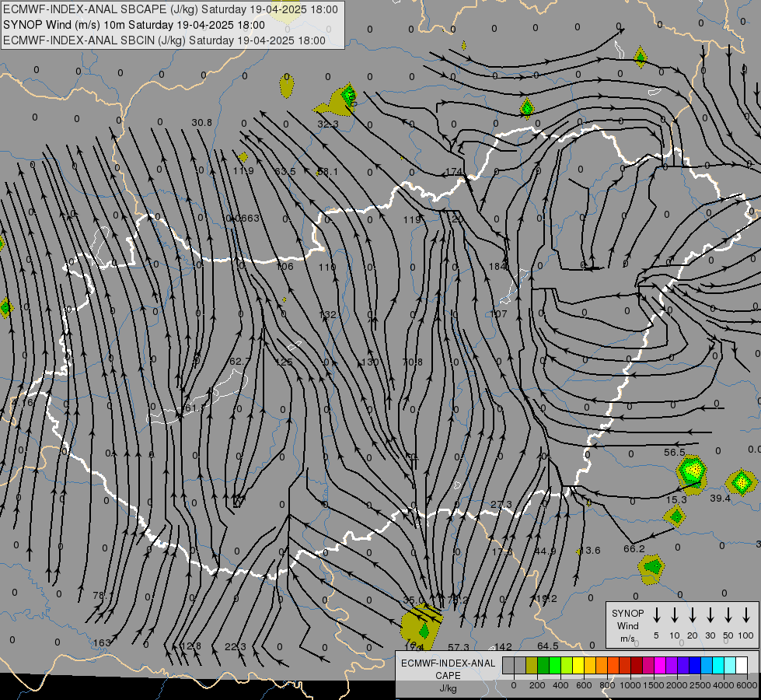Click the 163 CAPE value on map
Image resolution: width=761 pixels, height=700 pixels.
(101, 643)
